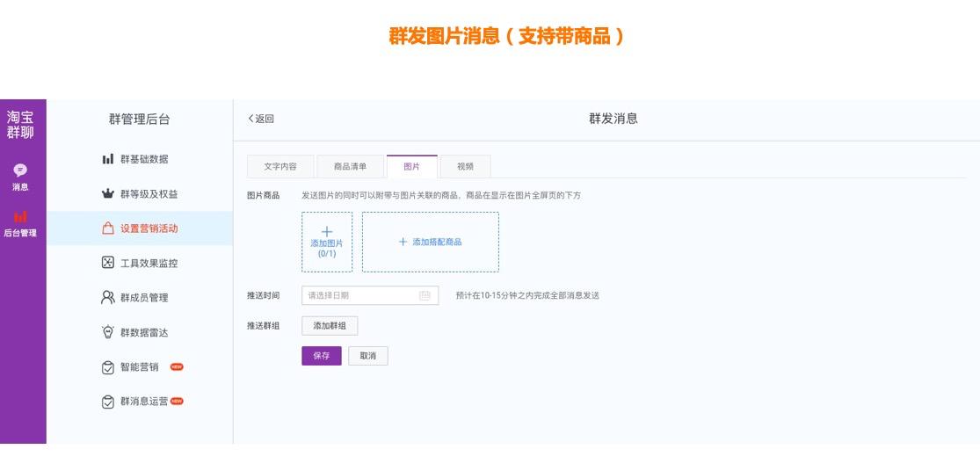Click the 添加群组 button

[x=330, y=325]
